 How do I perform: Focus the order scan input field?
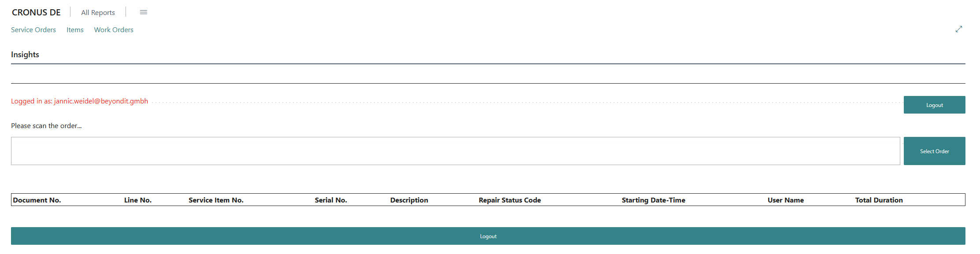[455, 151]
